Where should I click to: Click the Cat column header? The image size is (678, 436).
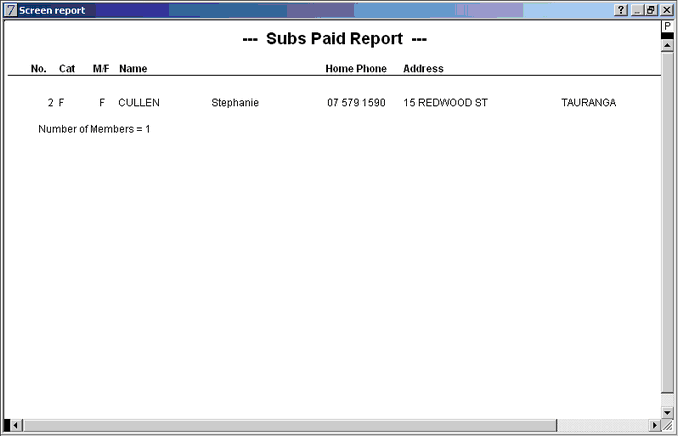[67, 69]
